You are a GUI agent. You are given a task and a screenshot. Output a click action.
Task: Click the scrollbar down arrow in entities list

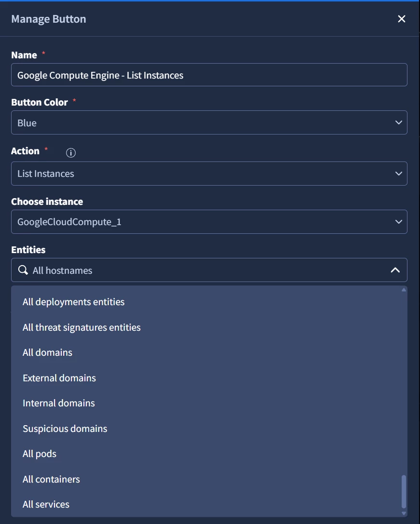tap(404, 513)
